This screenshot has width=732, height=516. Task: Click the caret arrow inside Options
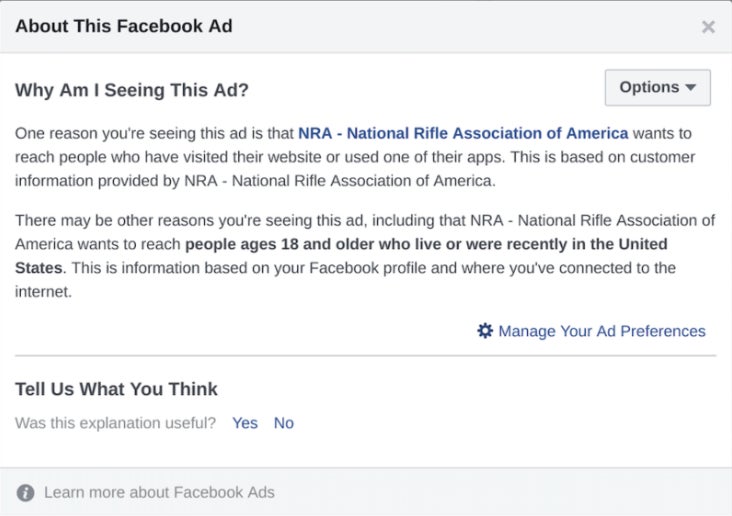coord(690,87)
